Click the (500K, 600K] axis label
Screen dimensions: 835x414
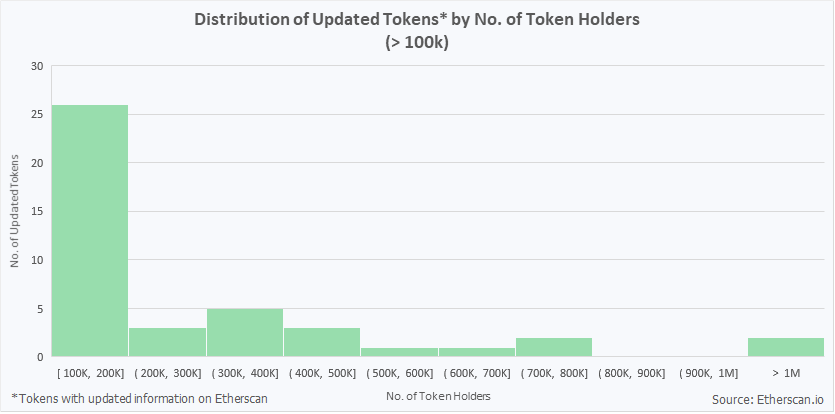[x=399, y=373]
